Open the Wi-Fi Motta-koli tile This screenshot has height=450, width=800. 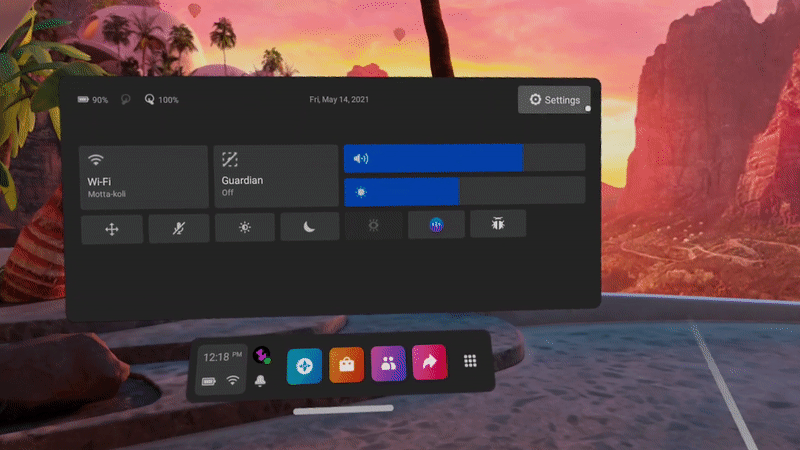click(143, 176)
